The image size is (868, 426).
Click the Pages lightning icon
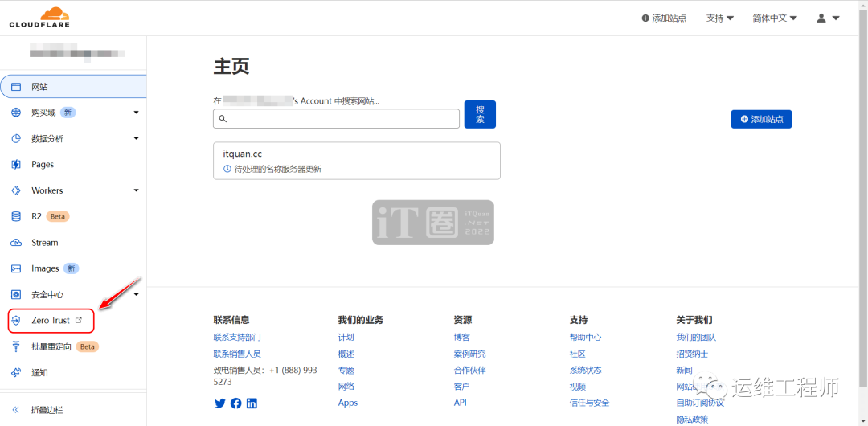click(x=16, y=165)
